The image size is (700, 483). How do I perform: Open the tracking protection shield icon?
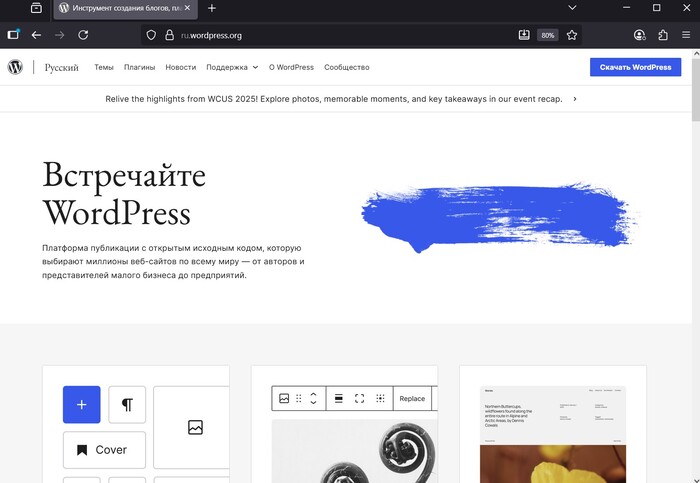(151, 35)
